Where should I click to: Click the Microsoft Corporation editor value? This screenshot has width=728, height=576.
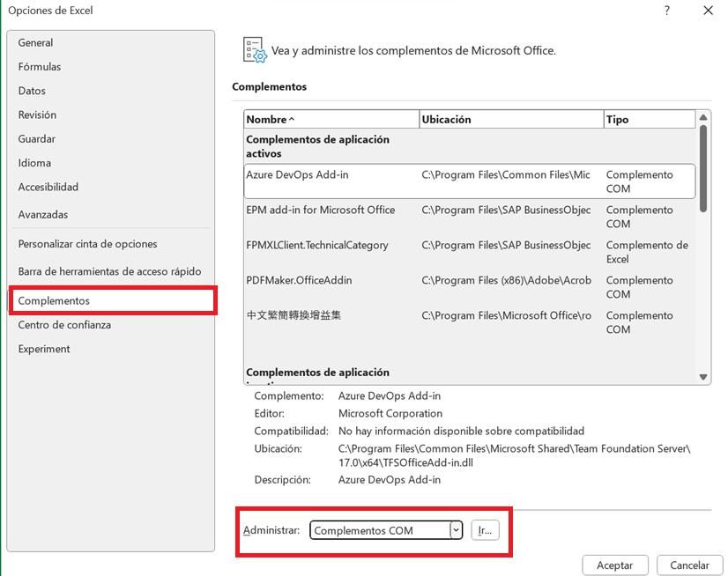pos(390,414)
